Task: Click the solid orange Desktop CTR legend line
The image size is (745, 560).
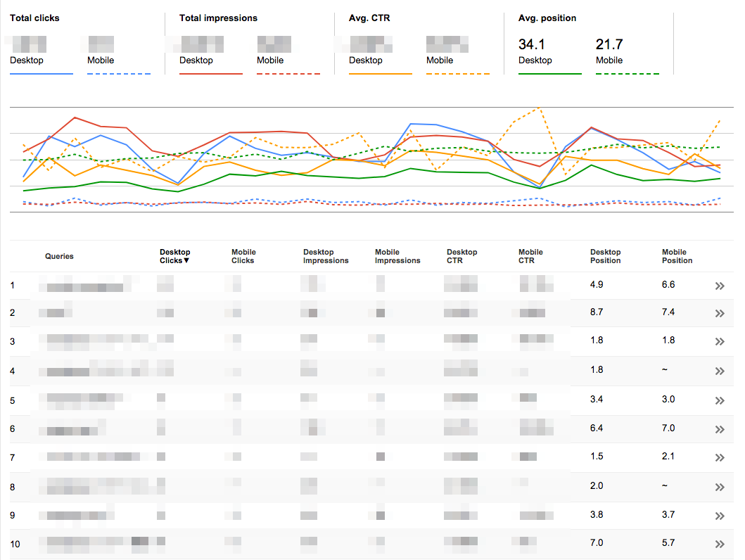Action: pos(380,74)
